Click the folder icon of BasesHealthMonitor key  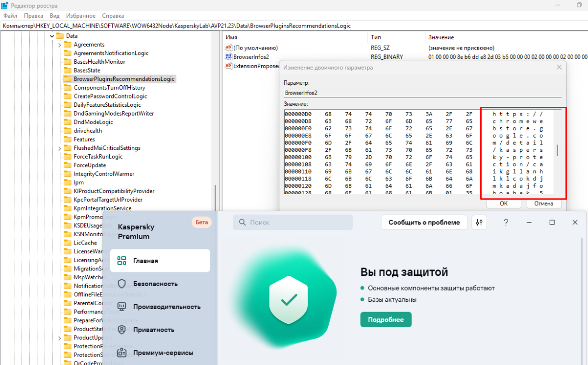[67, 62]
